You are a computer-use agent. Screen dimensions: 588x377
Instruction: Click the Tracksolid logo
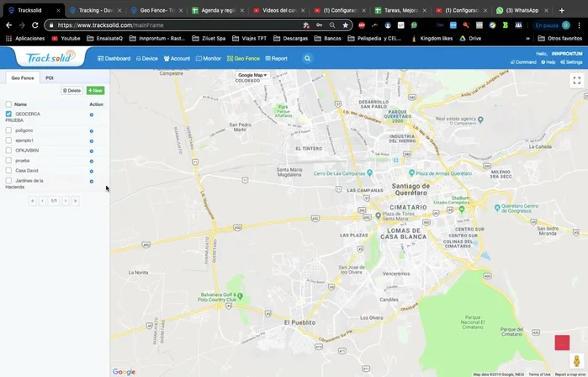click(x=50, y=57)
